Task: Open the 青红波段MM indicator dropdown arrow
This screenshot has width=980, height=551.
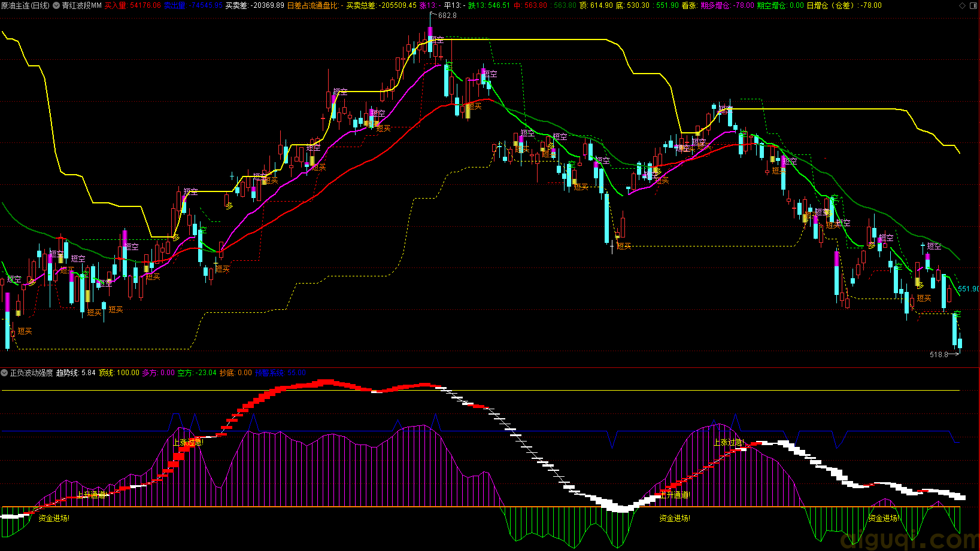Action: 56,5
